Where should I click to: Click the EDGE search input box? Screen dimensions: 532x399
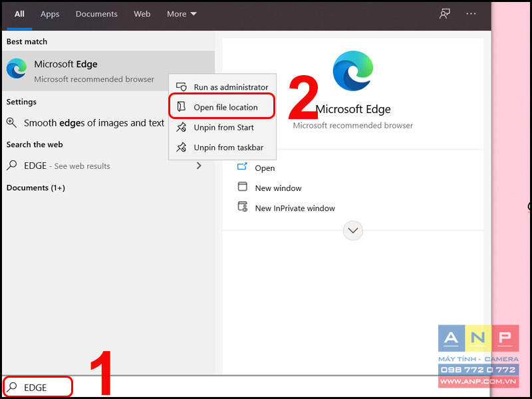(38, 387)
